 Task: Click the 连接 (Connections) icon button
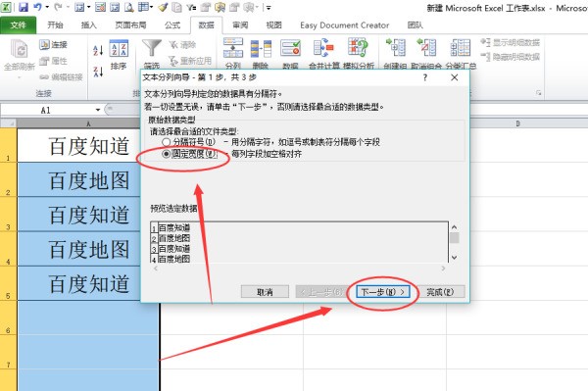click(53, 45)
